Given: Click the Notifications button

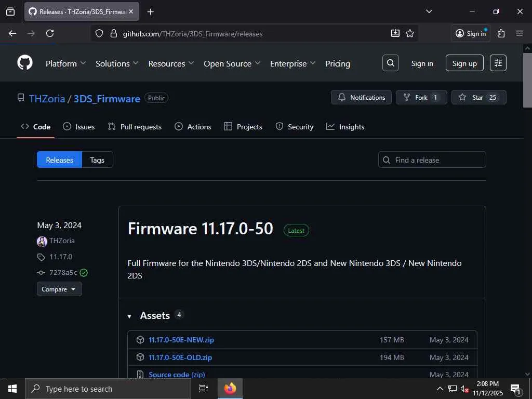Looking at the screenshot, I should (x=362, y=97).
